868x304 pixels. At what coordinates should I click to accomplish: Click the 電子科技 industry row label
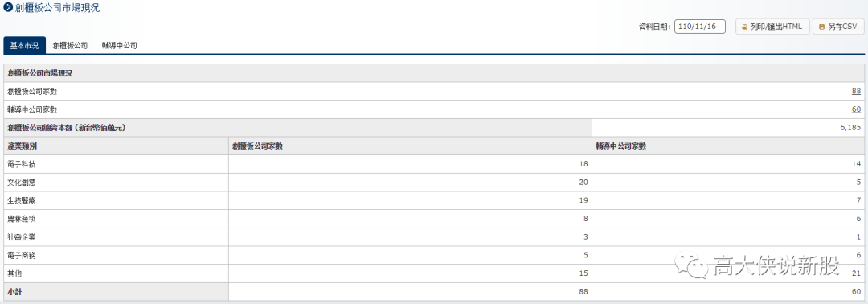coord(23,164)
